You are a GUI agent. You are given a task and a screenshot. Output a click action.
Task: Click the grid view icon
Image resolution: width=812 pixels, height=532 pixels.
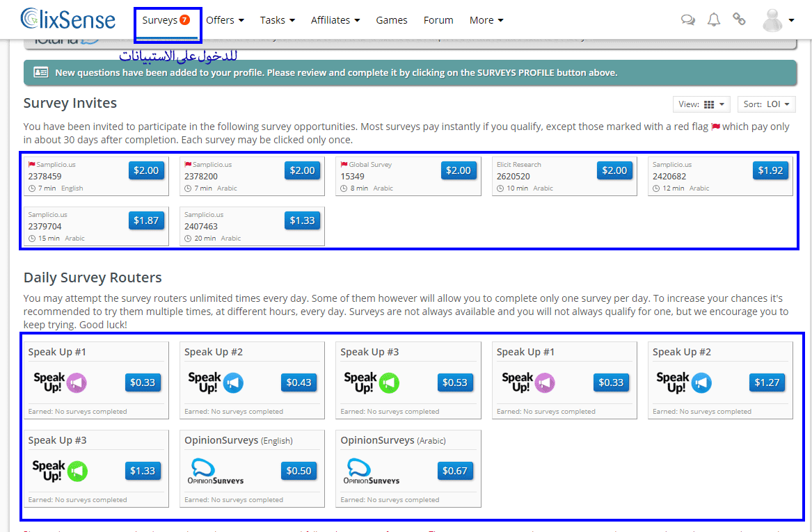coord(709,104)
